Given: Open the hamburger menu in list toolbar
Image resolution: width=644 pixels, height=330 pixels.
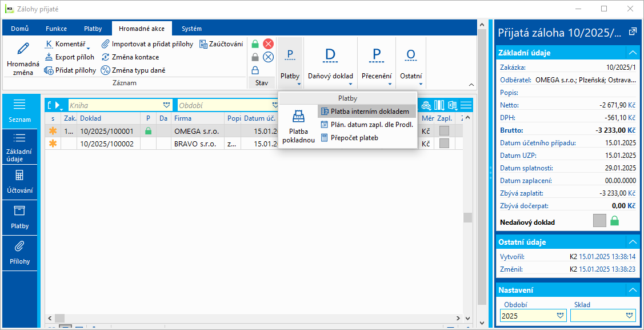Looking at the screenshot, I should (x=466, y=105).
